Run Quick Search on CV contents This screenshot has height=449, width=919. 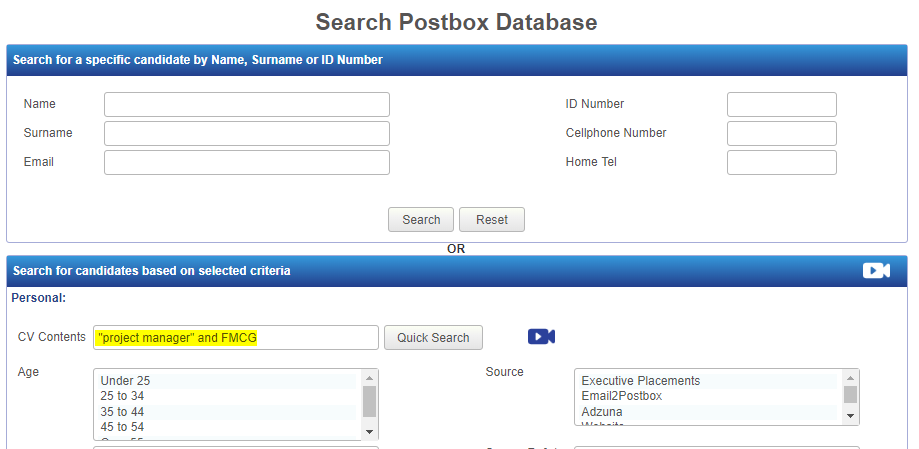433,338
